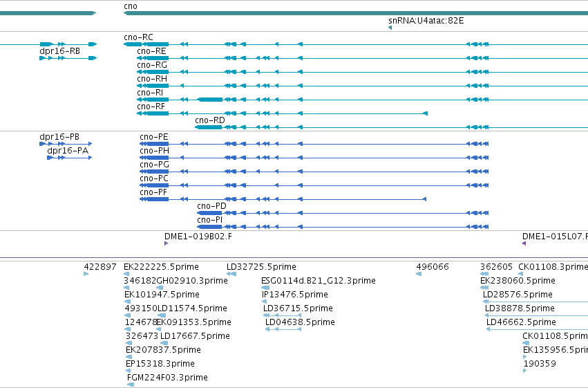The height and width of the screenshot is (388, 588).
Task: Select the cno gene label
Action: [x=131, y=6]
